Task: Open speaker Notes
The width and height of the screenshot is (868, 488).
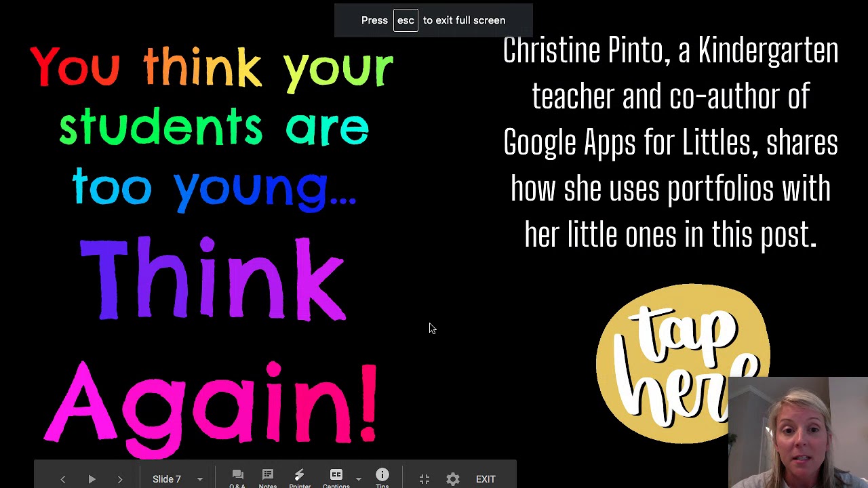Action: pos(268,478)
